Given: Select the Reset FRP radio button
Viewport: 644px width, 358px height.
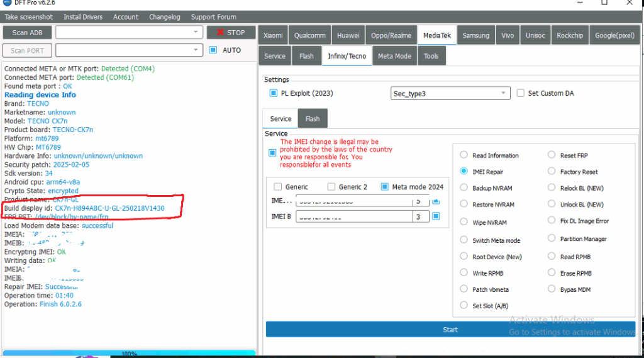Looking at the screenshot, I should pyautogui.click(x=552, y=155).
